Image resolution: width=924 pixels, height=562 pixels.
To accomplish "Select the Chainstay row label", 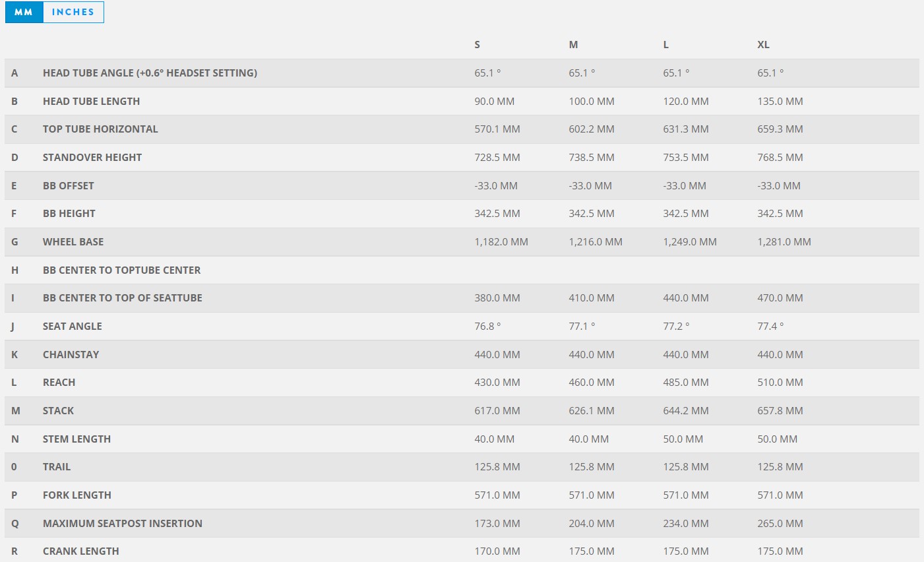I will tap(71, 355).
